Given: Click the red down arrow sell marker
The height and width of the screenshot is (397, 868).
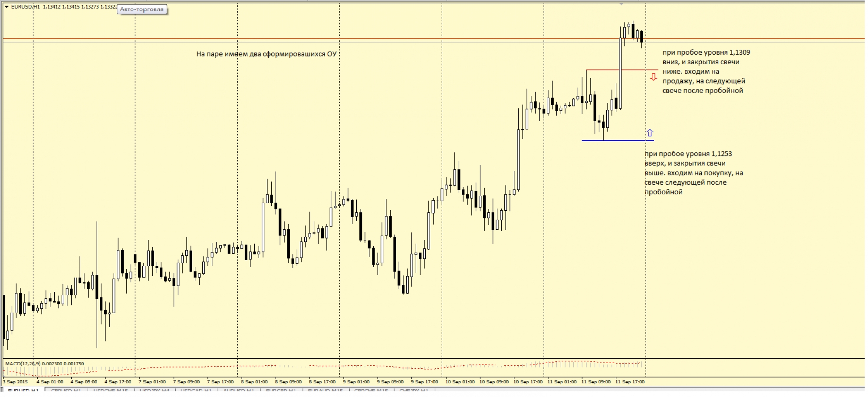Looking at the screenshot, I should point(653,77).
